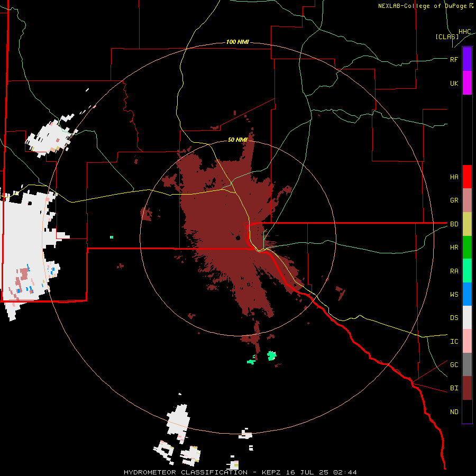This screenshot has height=476, width=476.
Task: Click the HA legend label
Action: point(454,177)
